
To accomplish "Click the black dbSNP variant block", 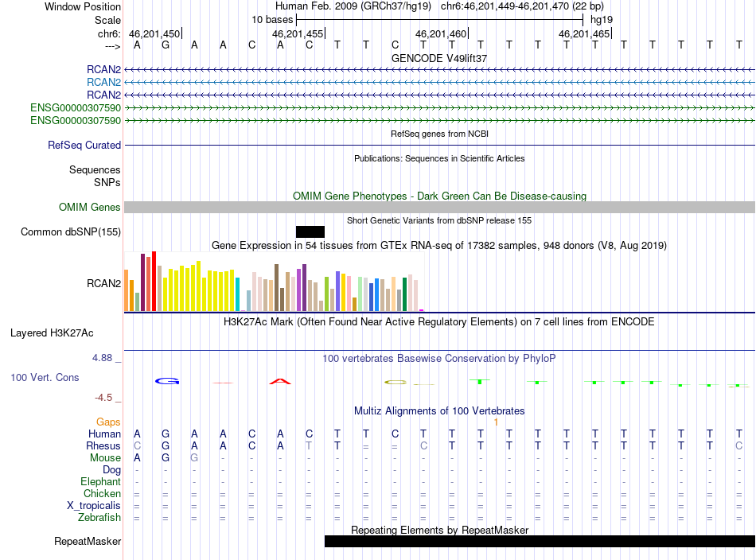I will click(x=310, y=231).
